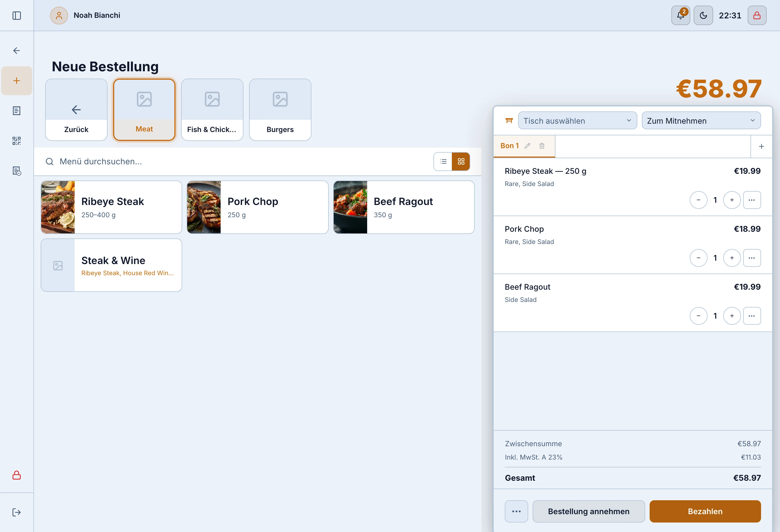Select the Fish & Chick... category tab
Image resolution: width=780 pixels, height=532 pixels.
point(212,110)
